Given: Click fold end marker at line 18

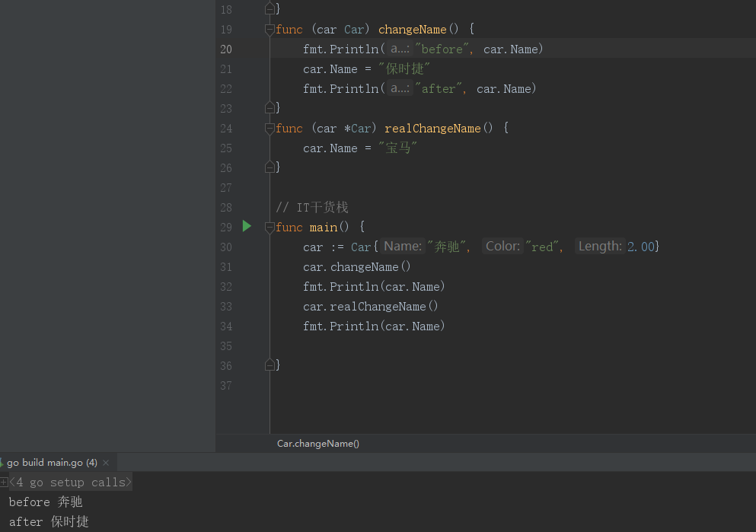Looking at the screenshot, I should coord(270,8).
